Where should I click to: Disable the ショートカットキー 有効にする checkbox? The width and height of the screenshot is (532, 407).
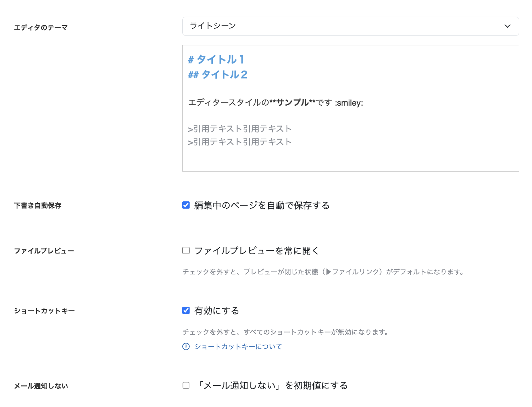[186, 311]
